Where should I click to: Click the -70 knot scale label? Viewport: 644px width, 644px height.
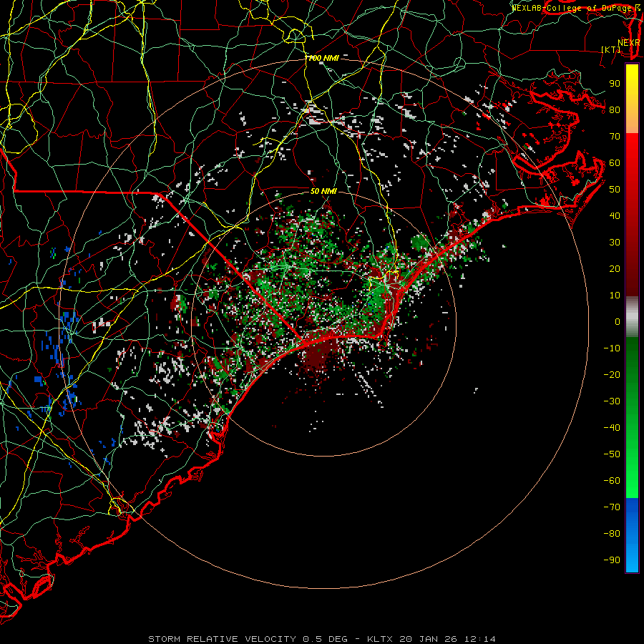[x=612, y=507]
